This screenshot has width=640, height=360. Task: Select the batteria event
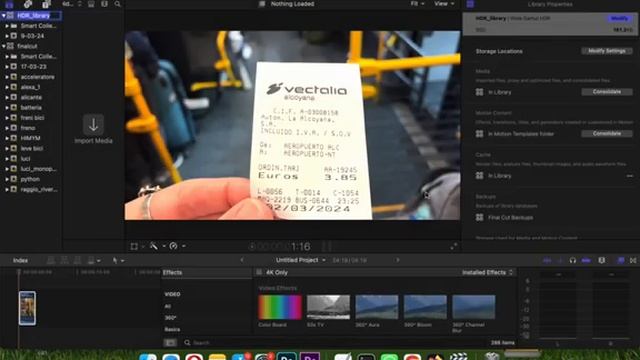click(31, 107)
